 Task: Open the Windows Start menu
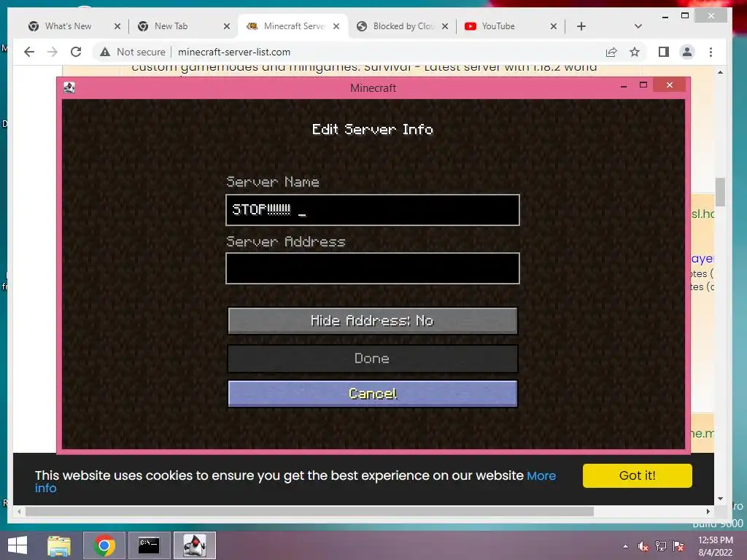(x=18, y=545)
